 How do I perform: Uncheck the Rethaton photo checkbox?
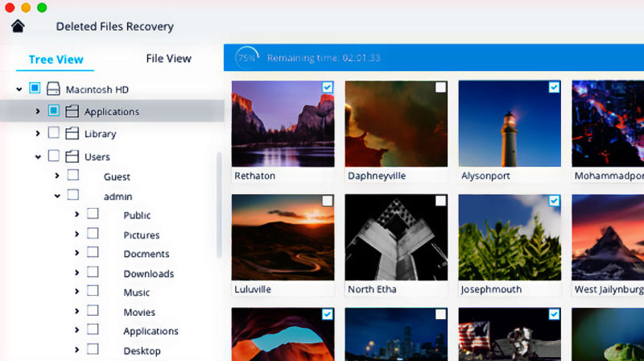click(x=328, y=87)
